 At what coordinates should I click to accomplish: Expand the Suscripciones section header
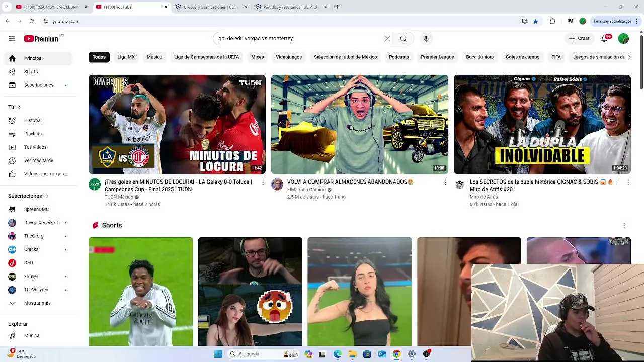[x=29, y=196]
